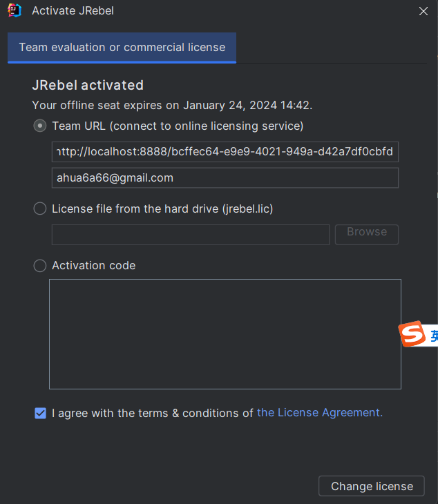
Task: Click the Sogou language indicator beside the S icon
Action: (x=433, y=336)
